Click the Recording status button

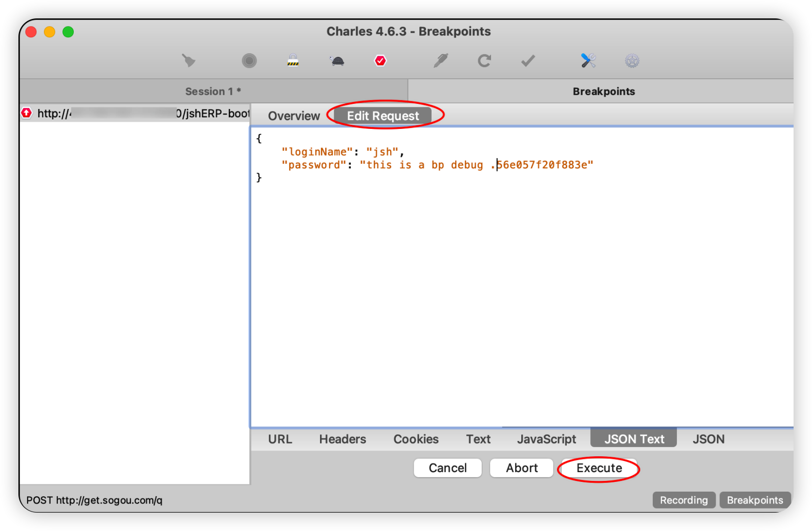683,500
